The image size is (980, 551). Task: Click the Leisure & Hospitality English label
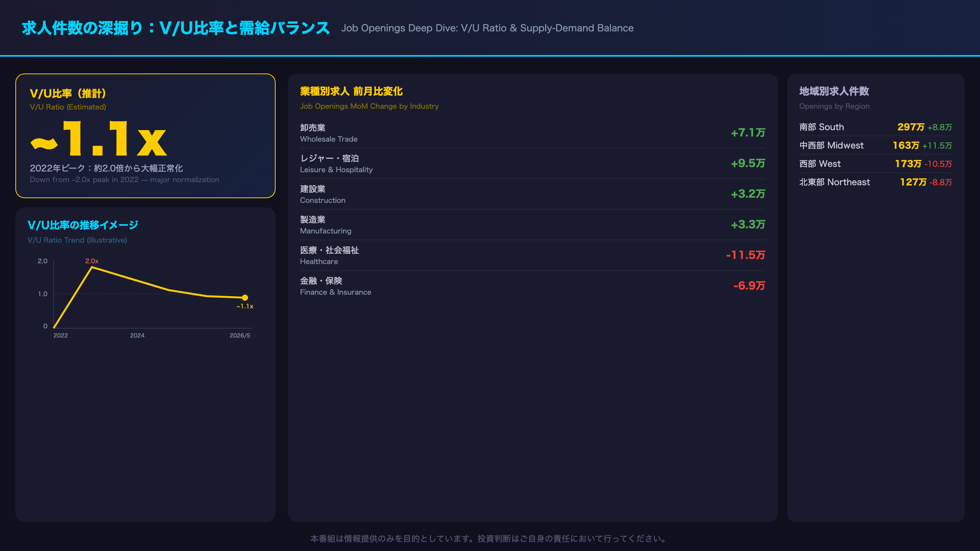(x=336, y=170)
